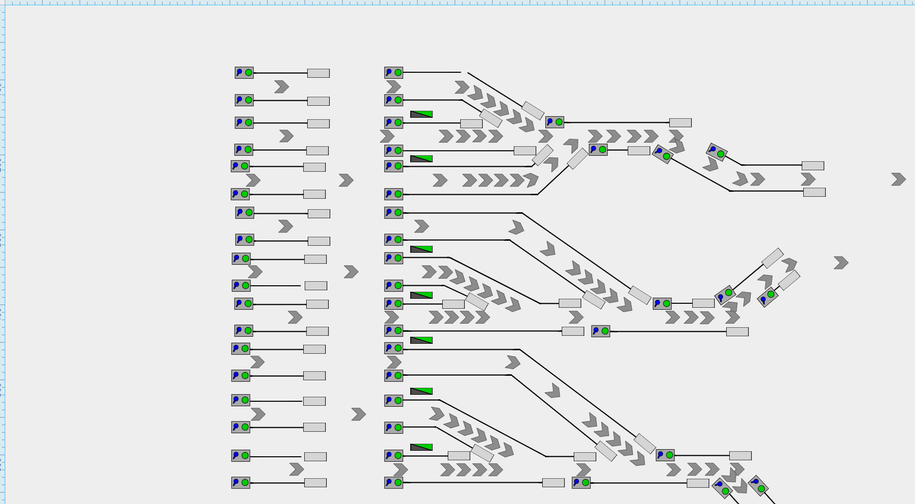Click the bottommost node icon in the middle column
915x504 pixels.
393,483
